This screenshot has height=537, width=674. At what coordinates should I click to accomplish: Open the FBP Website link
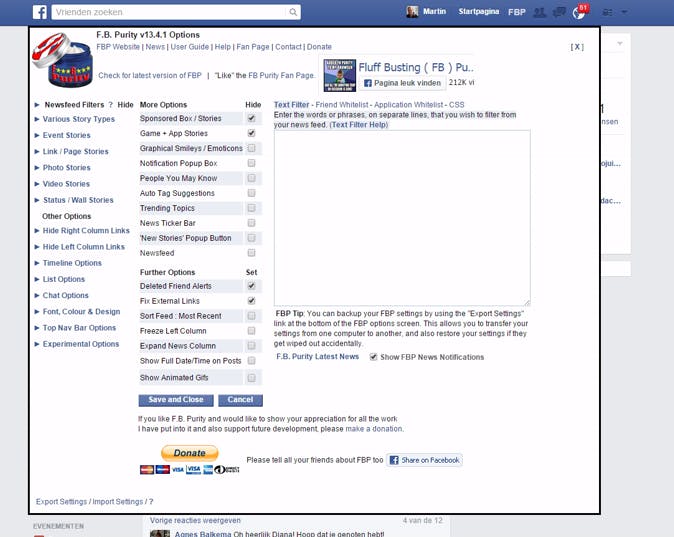(118, 47)
